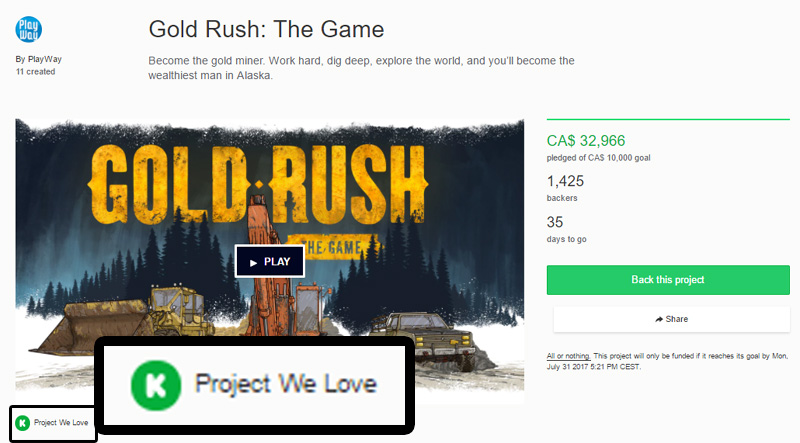Click the play triangle on the video
800x443 pixels.
pos(253,263)
